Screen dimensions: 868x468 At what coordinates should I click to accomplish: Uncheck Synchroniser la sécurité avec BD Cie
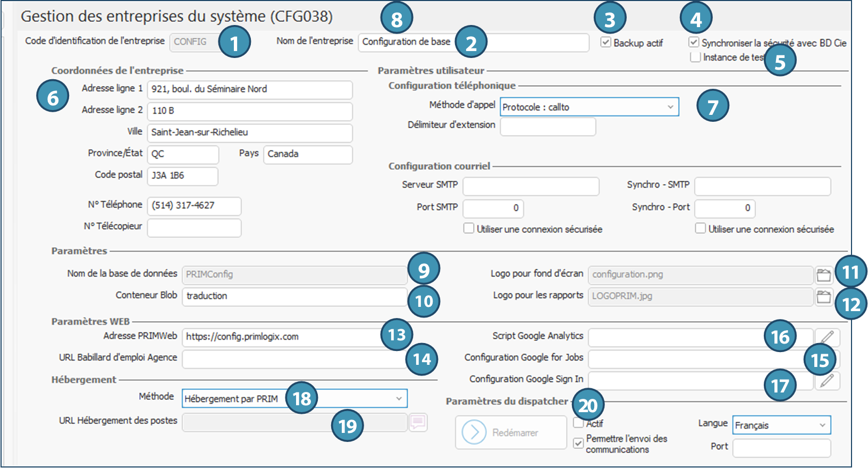(x=694, y=43)
